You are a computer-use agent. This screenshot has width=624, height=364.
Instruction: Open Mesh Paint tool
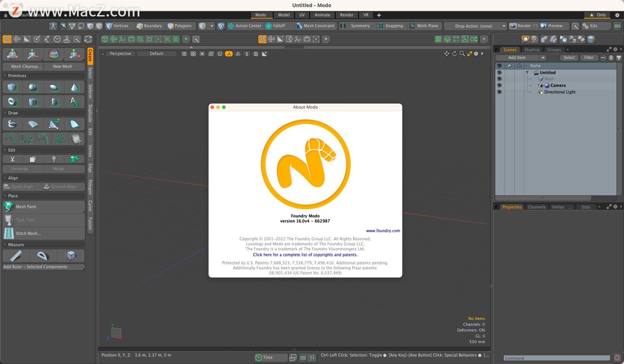(x=43, y=207)
